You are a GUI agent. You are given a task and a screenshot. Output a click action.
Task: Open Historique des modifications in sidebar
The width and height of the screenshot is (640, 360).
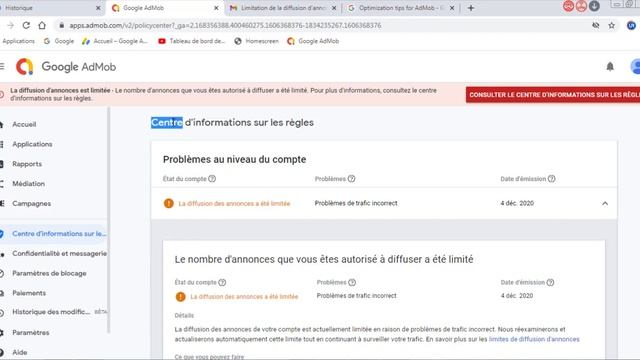[x=53, y=312]
